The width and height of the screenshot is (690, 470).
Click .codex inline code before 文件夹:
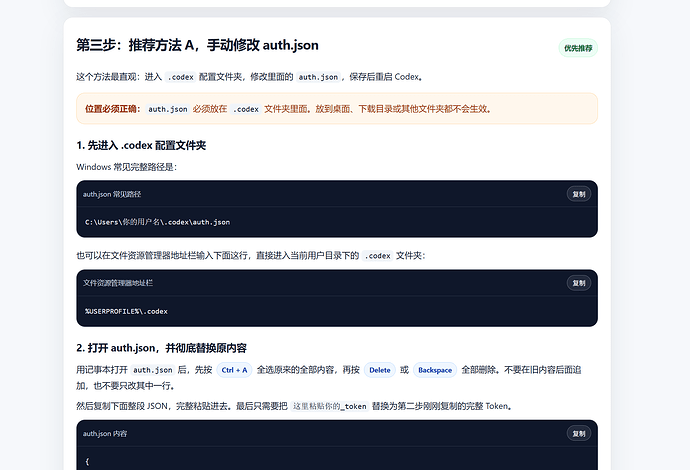point(378,256)
